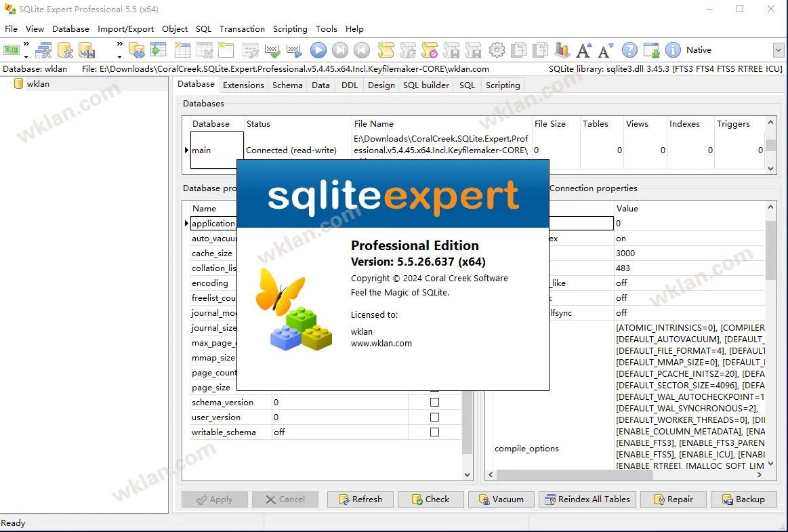788x532 pixels.
Task: Switch to the DDL tab
Action: coord(350,85)
